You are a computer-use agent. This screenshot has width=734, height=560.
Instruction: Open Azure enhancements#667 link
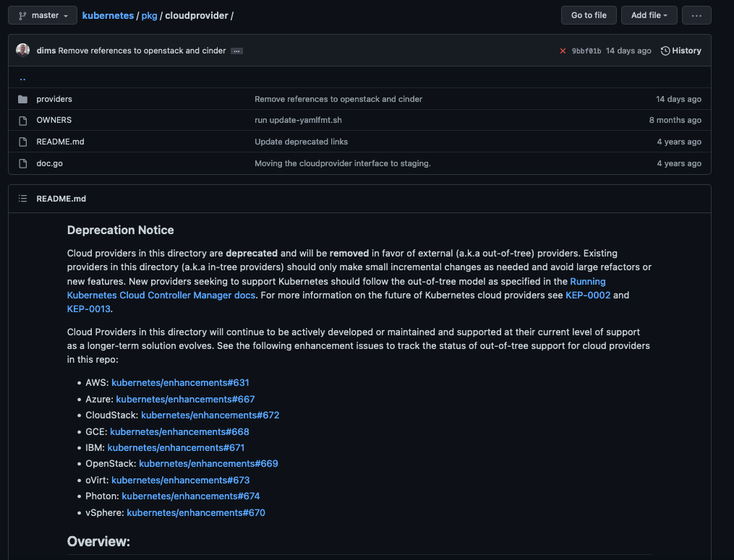point(185,399)
